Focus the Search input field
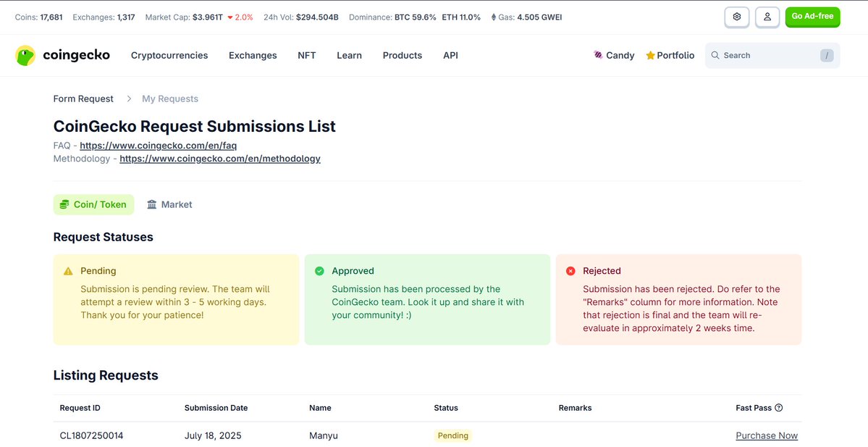868x447 pixels. [772, 55]
